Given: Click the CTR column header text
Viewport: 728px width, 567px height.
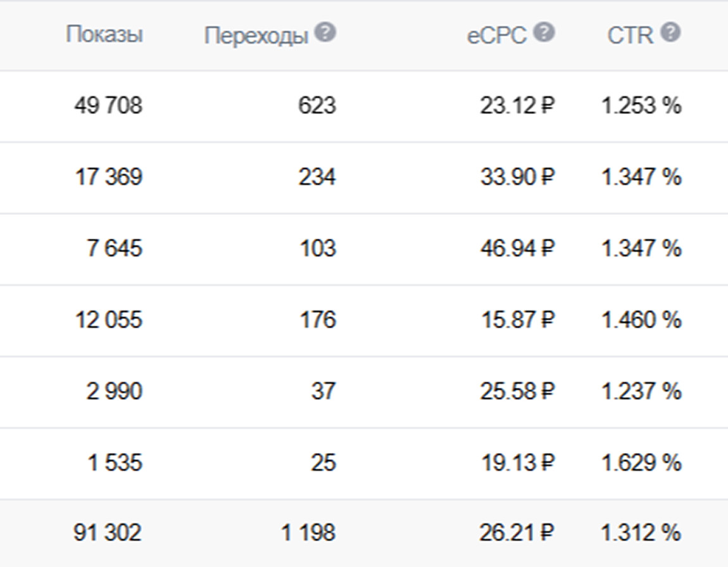Looking at the screenshot, I should point(630,36).
